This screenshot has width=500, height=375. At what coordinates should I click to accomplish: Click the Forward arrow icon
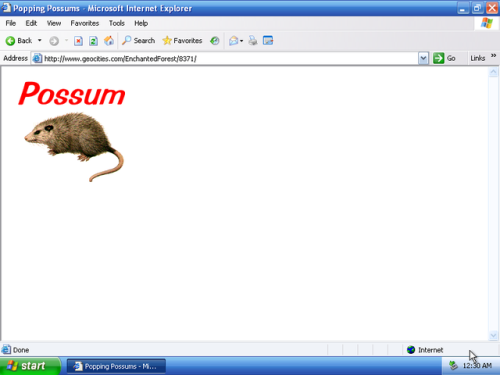54,41
